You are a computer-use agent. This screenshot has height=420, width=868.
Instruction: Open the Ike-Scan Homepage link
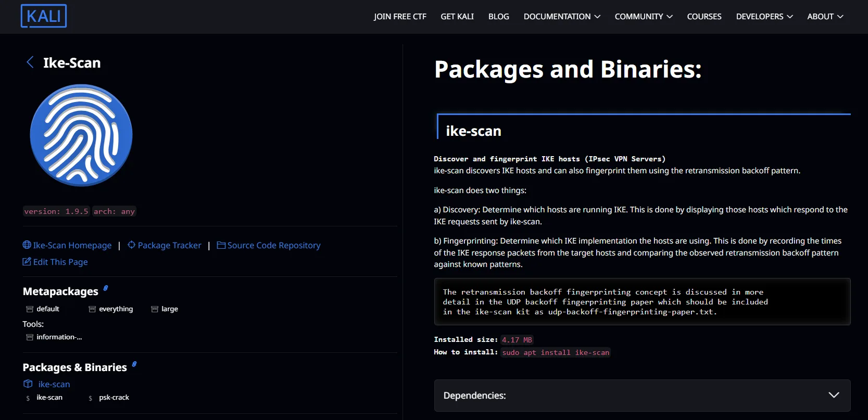point(72,245)
